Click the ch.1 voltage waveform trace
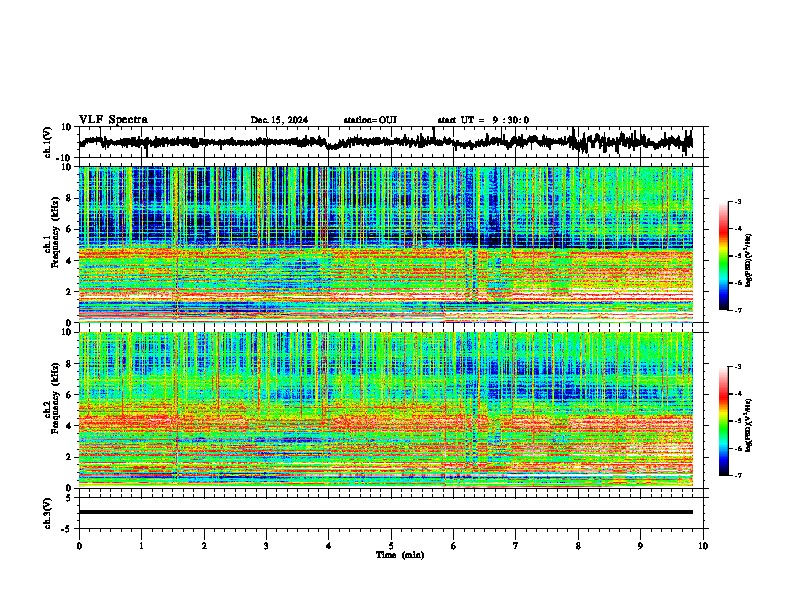The width and height of the screenshot is (792, 612). coord(386,142)
